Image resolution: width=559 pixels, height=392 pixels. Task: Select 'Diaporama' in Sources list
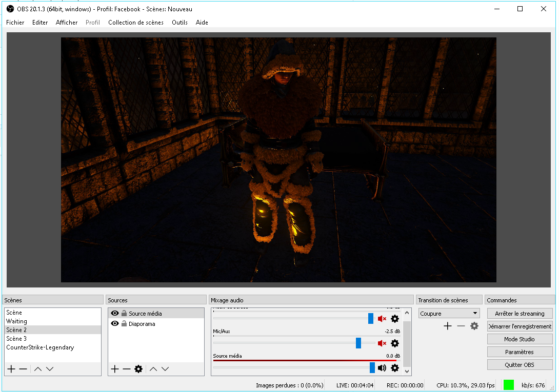[156, 323]
